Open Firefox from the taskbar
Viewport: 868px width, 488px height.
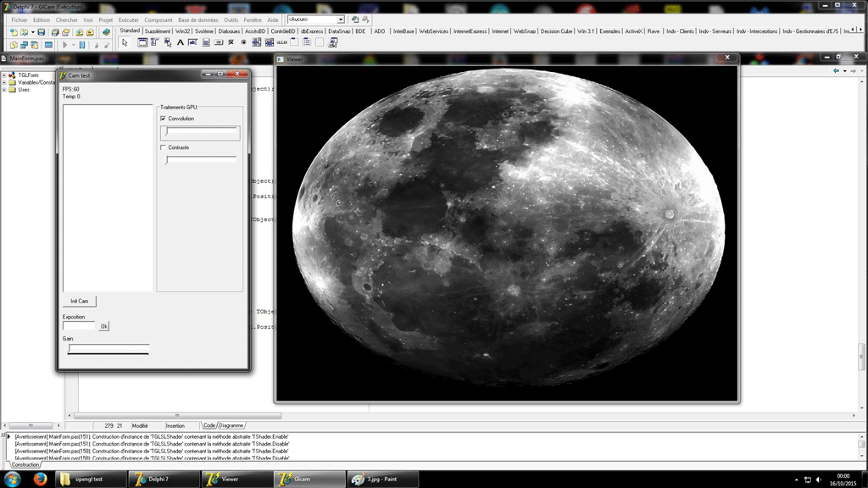(39, 479)
